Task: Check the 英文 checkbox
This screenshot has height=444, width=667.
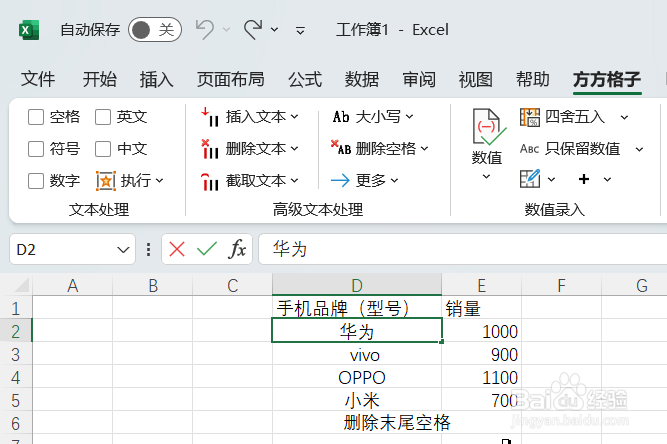Action: coord(103,117)
